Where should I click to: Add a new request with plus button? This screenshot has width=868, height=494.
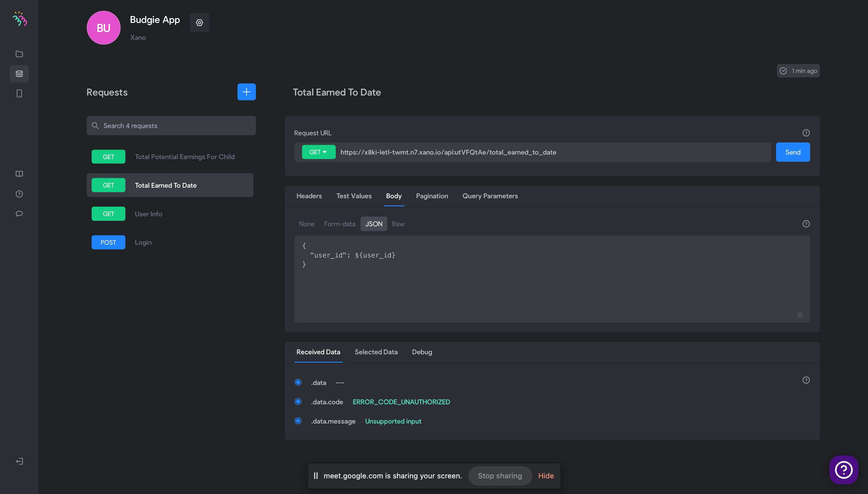coord(247,92)
